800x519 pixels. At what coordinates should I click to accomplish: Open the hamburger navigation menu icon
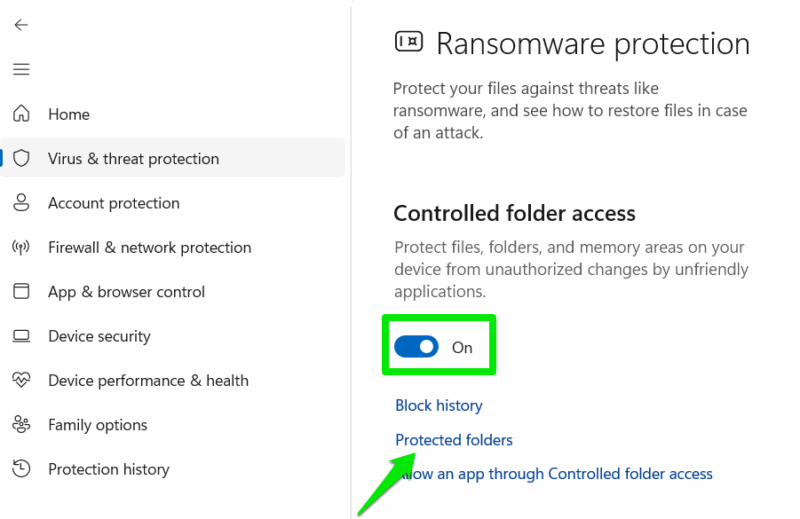tap(21, 69)
